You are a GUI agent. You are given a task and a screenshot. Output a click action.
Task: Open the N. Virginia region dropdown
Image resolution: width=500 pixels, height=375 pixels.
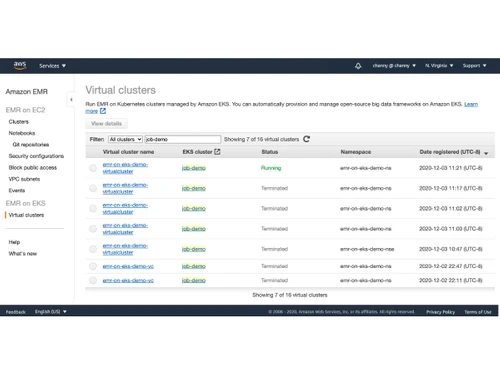[x=439, y=66]
